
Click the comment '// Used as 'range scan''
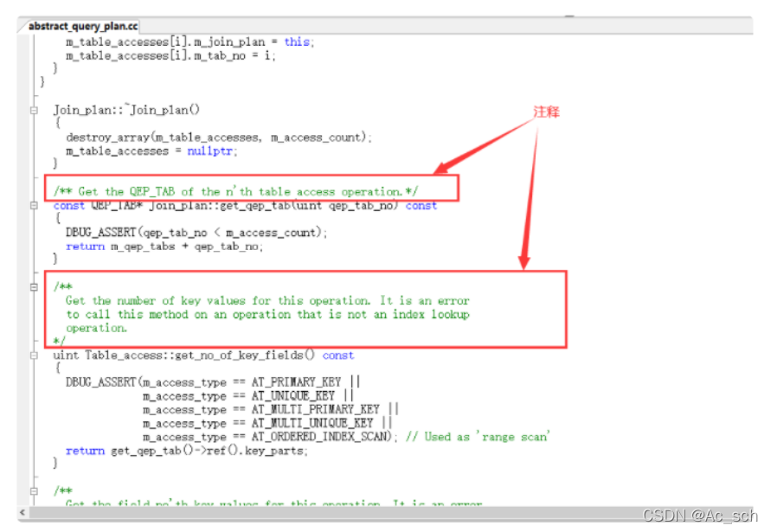[x=478, y=437]
